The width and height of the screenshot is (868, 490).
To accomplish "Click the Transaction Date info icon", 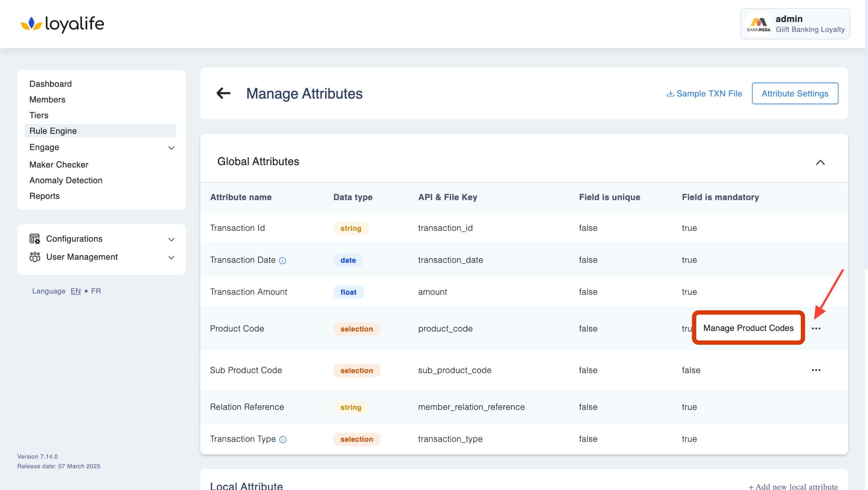I will 283,260.
